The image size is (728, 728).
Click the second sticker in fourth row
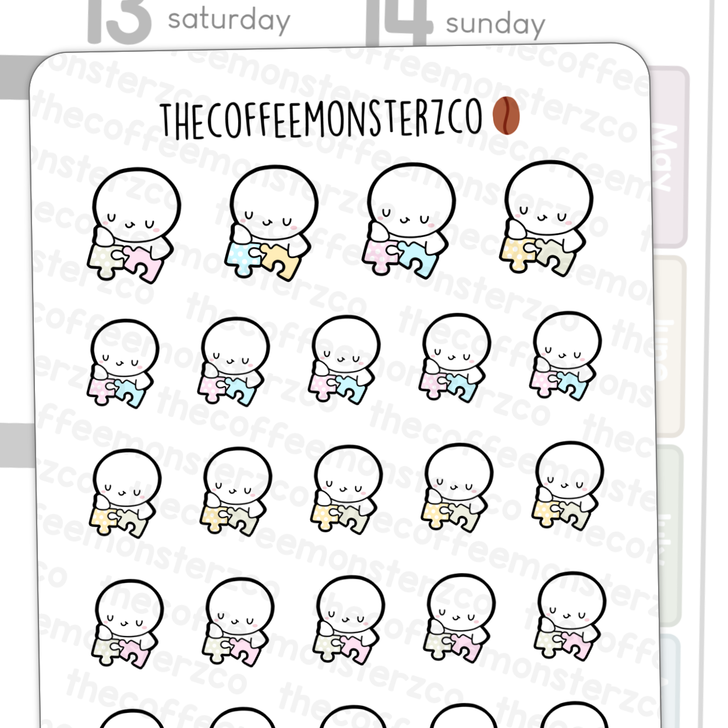pyautogui.click(x=238, y=623)
